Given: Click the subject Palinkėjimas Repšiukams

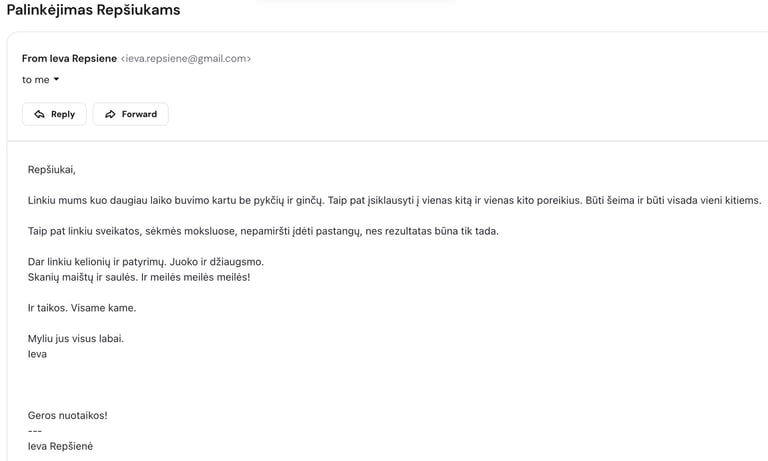Looking at the screenshot, I should 94,10.
